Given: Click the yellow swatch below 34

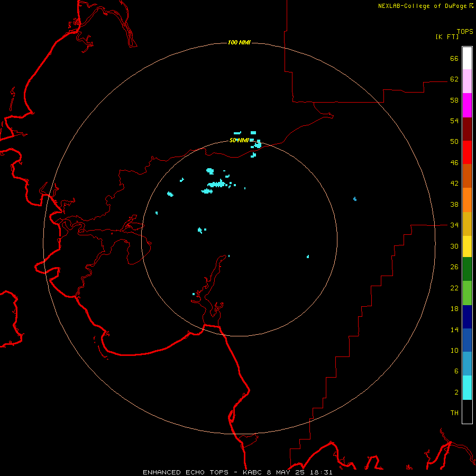Looking at the screenshot, I should (x=467, y=246).
